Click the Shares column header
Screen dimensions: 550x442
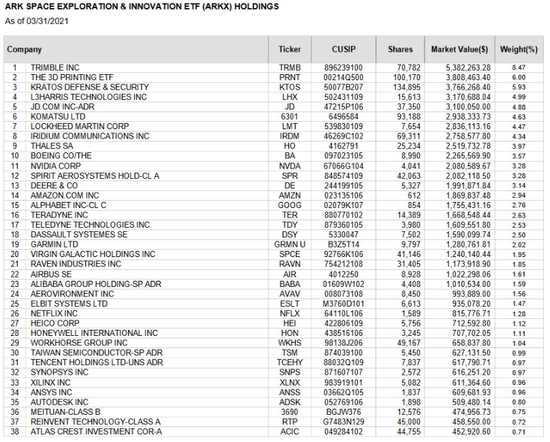[x=400, y=49]
